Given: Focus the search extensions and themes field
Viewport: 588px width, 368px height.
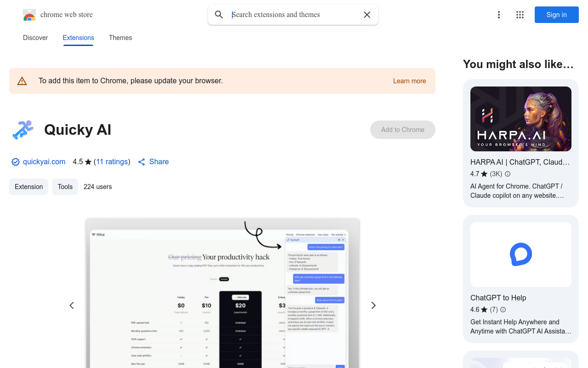Looking at the screenshot, I should (294, 15).
